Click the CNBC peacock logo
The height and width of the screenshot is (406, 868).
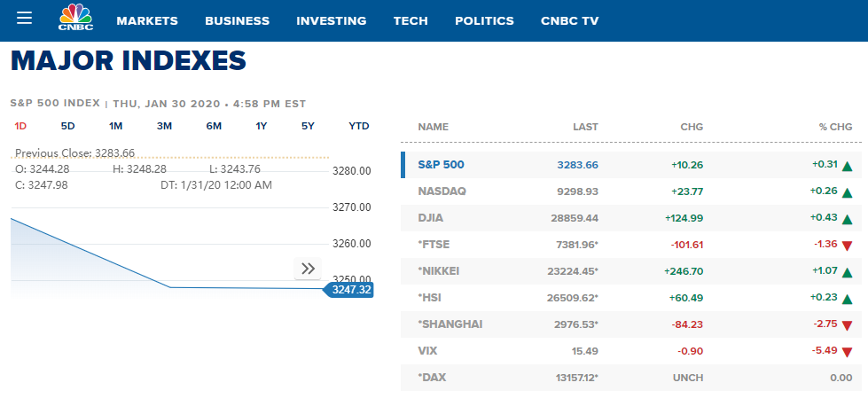pos(76,18)
